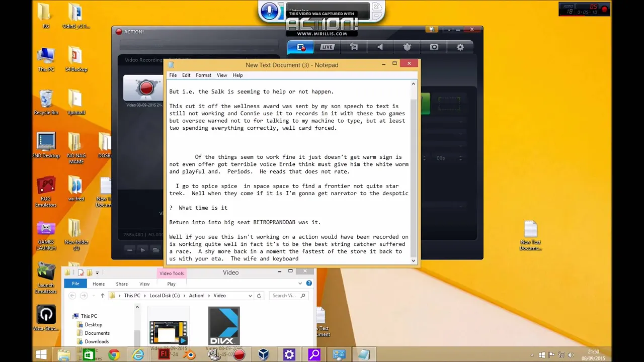Click "Local Disk (C:)" in the address bar
This screenshot has height=362, width=644.
click(165, 296)
